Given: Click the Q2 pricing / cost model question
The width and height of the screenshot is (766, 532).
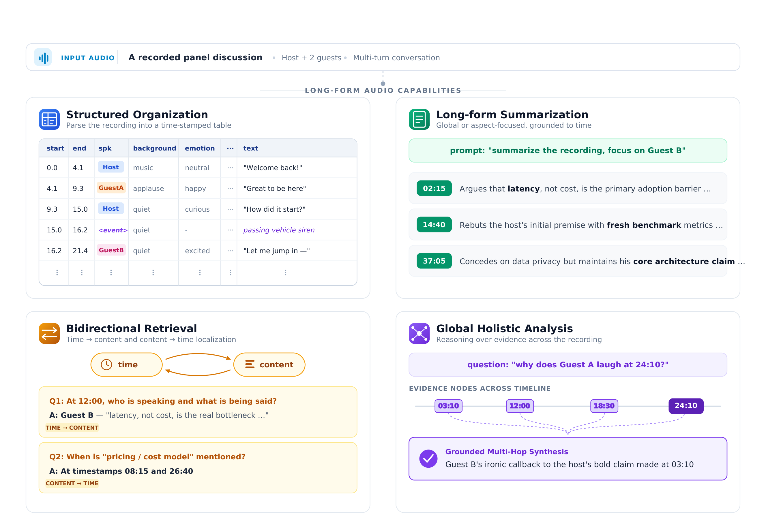Looking at the screenshot, I should [147, 457].
